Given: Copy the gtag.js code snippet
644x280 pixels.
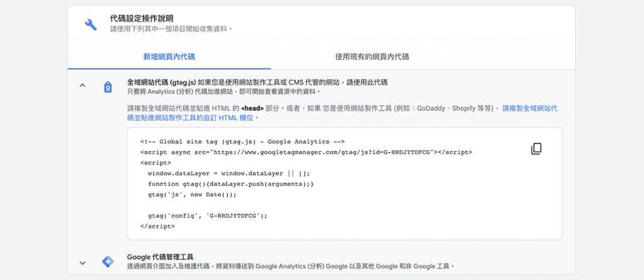Looking at the screenshot, I should 536,149.
